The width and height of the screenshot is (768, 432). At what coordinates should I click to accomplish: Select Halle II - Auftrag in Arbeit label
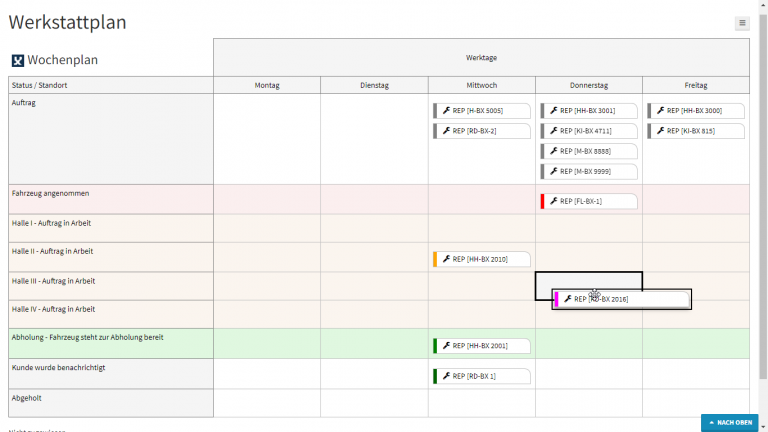click(52, 251)
